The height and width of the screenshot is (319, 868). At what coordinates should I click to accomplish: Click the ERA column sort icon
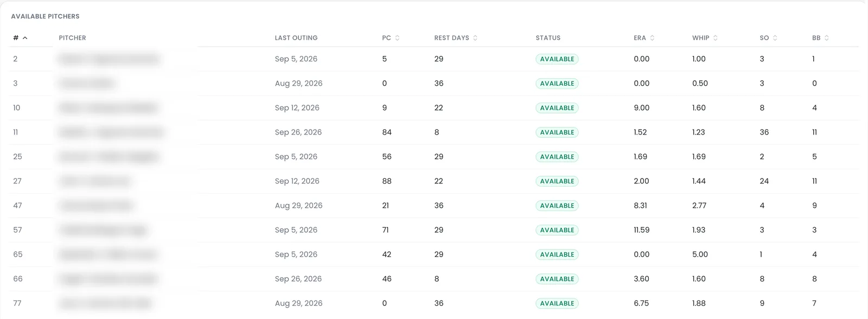click(x=652, y=38)
